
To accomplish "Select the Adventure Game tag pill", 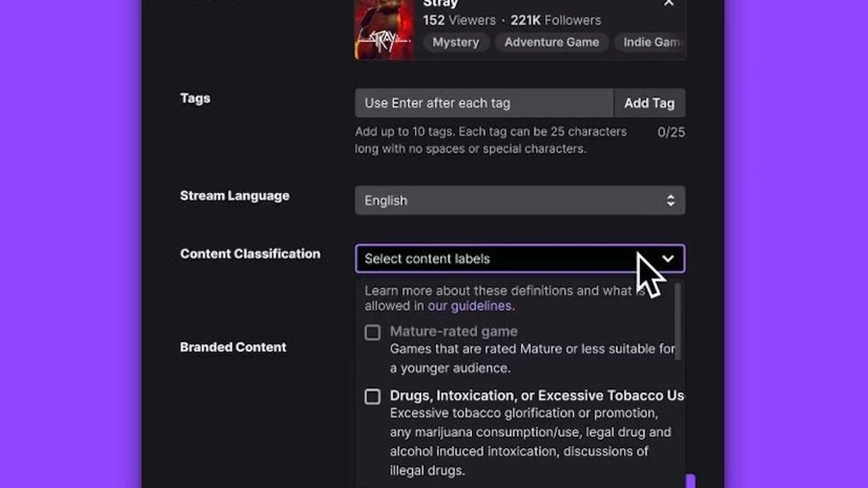I will click(x=551, y=42).
